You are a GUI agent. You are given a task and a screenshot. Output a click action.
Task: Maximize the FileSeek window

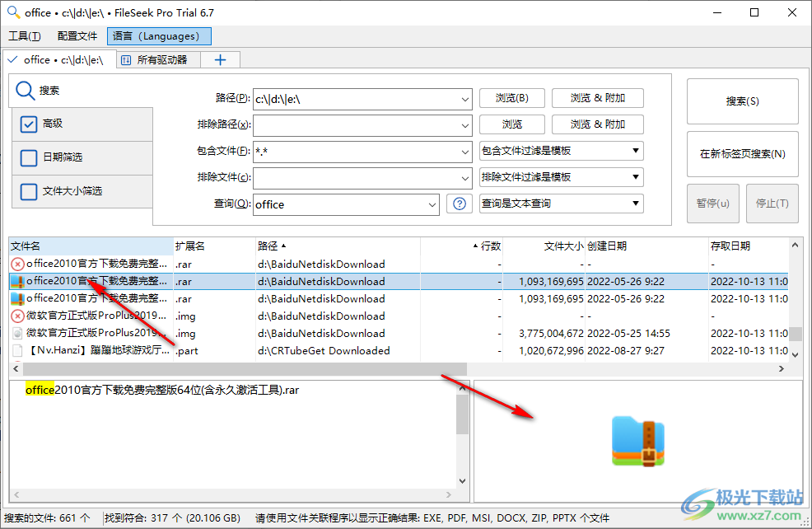pos(754,12)
